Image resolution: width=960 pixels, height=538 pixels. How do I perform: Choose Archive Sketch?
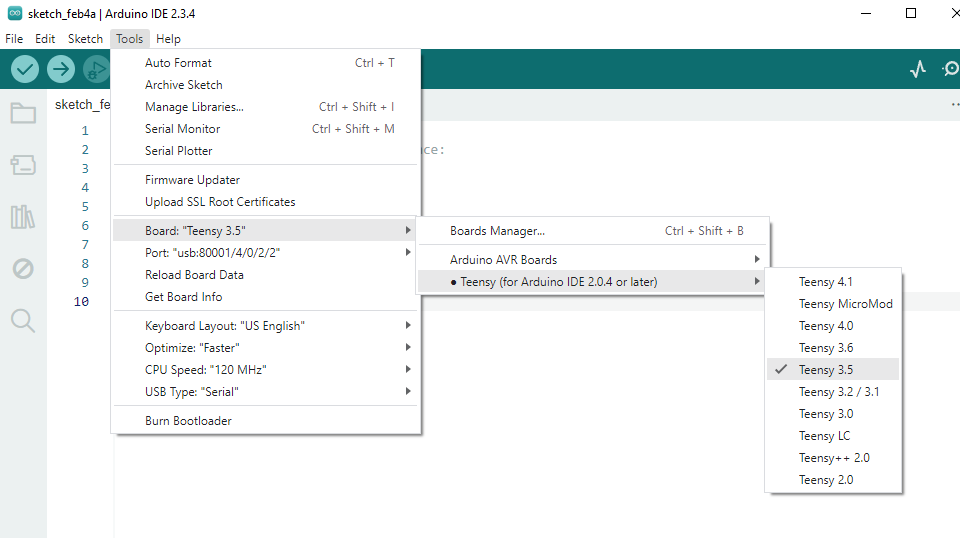click(x=267, y=85)
